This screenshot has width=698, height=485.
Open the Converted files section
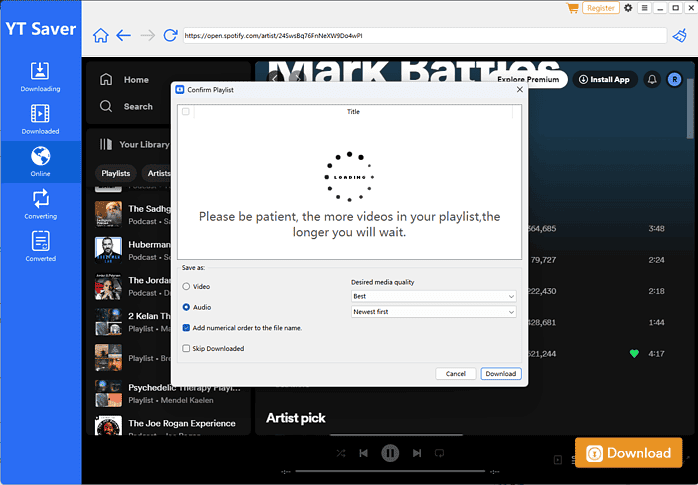40,246
